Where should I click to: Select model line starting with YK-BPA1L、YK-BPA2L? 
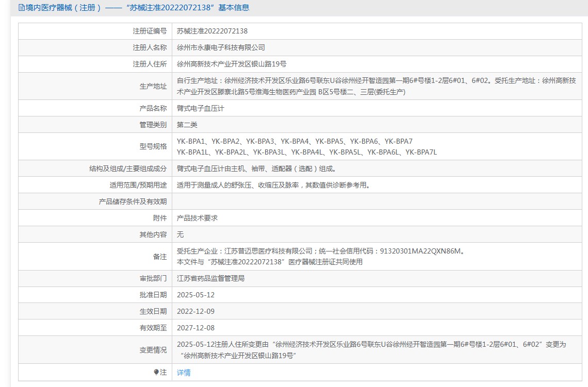point(307,152)
